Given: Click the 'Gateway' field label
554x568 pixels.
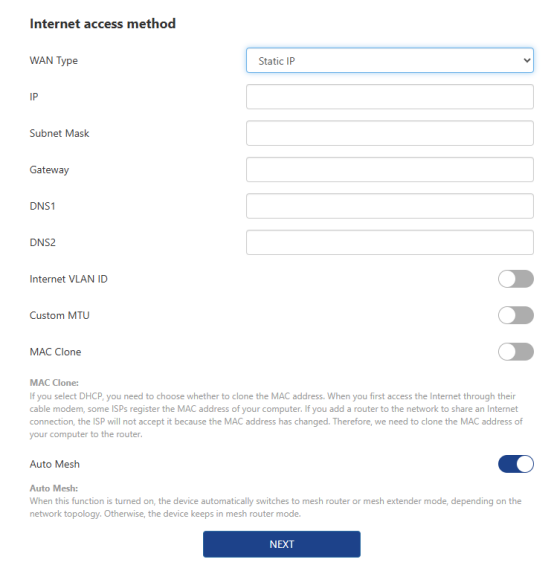Looking at the screenshot, I should coord(49,170).
